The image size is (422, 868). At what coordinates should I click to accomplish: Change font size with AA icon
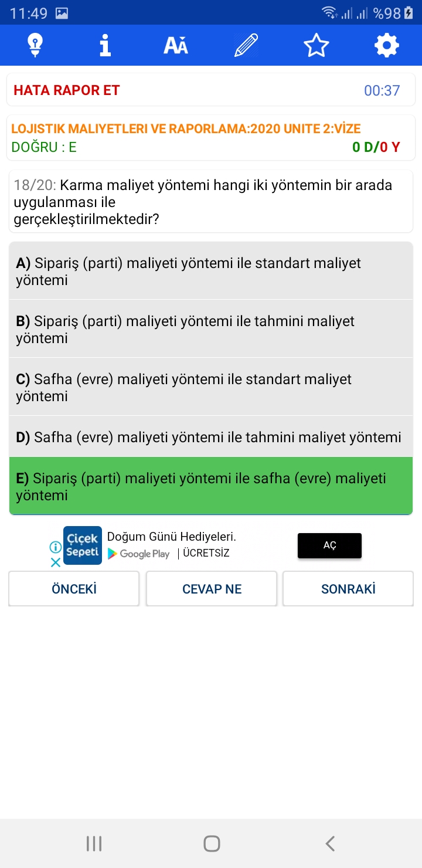pyautogui.click(x=176, y=45)
